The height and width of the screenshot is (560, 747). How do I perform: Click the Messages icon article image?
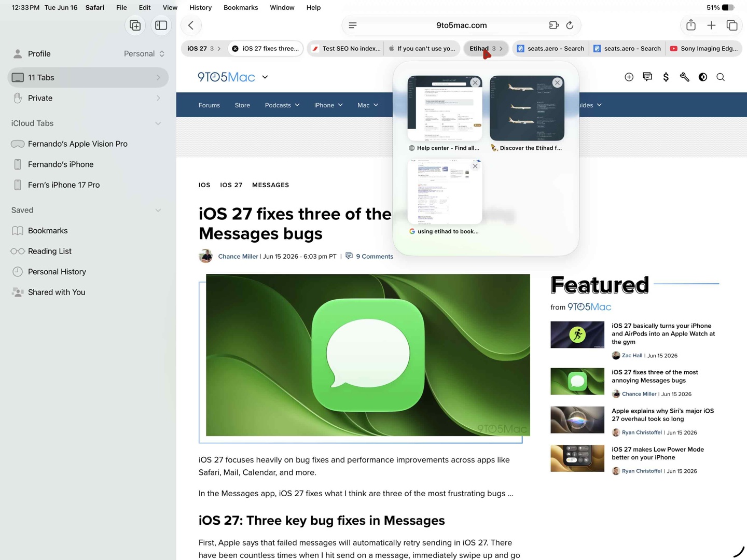coord(368,355)
